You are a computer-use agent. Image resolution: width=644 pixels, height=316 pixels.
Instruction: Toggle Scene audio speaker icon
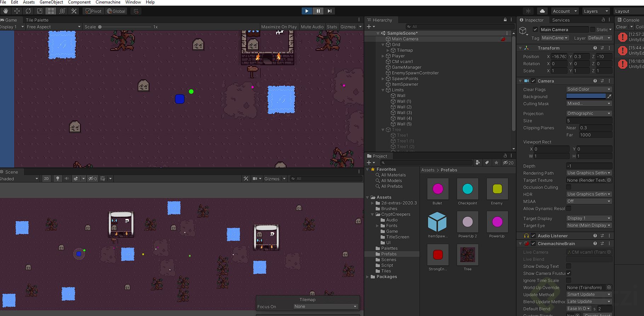coord(67,179)
